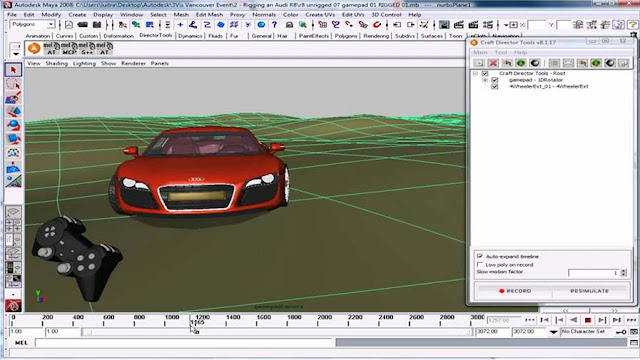The height and width of the screenshot is (360, 640).
Task: Open the script editor icon at bottom right
Action: coord(634,343)
